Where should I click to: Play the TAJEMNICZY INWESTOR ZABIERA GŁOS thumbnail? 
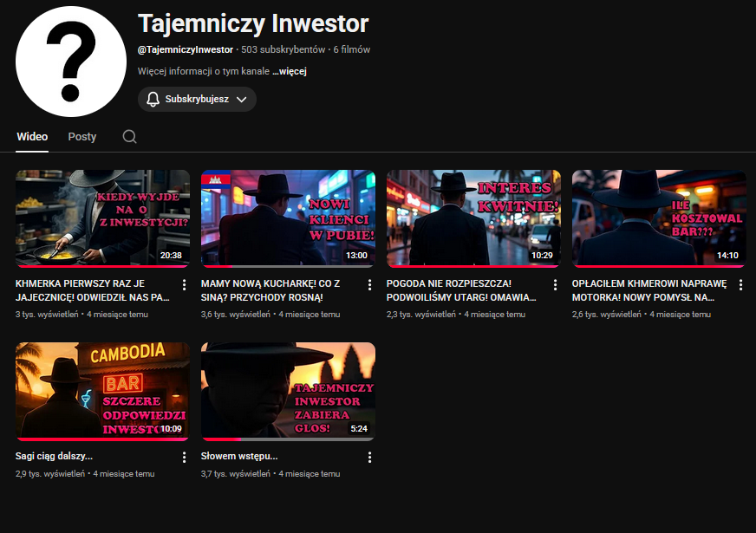(289, 391)
